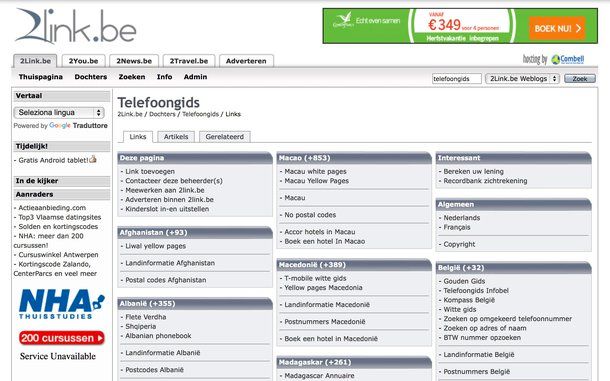Click the Google Traduttore link
The width and height of the screenshot is (610, 381).
[79, 125]
